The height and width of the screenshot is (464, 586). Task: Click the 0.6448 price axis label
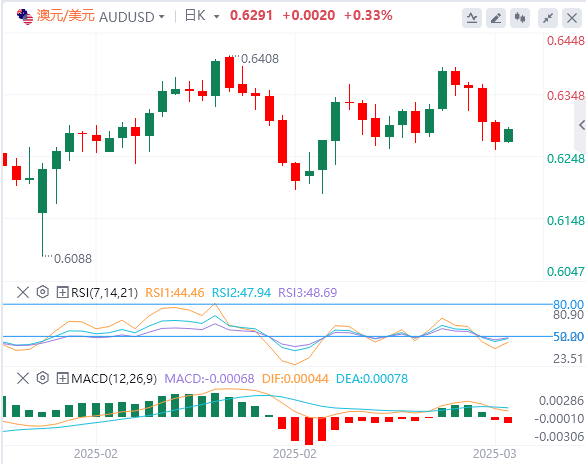(x=566, y=40)
